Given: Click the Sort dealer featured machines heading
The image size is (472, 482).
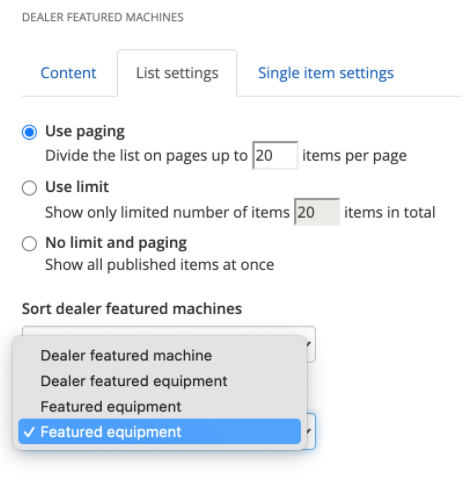Looking at the screenshot, I should point(132,309).
